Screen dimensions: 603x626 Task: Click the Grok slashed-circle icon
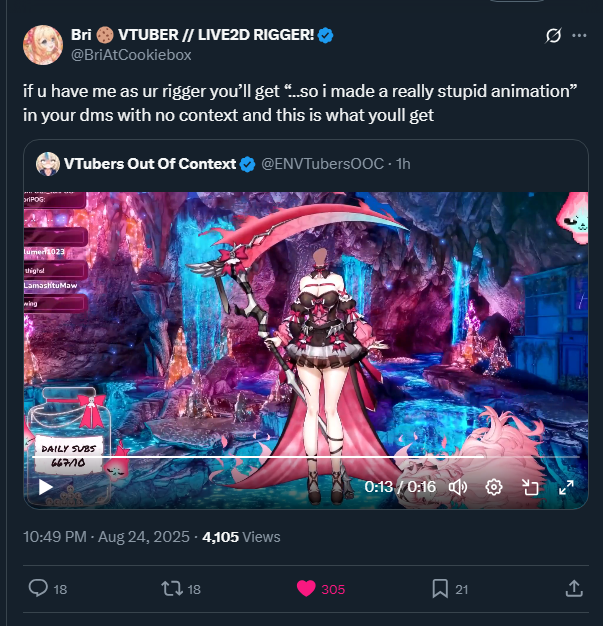coord(553,36)
